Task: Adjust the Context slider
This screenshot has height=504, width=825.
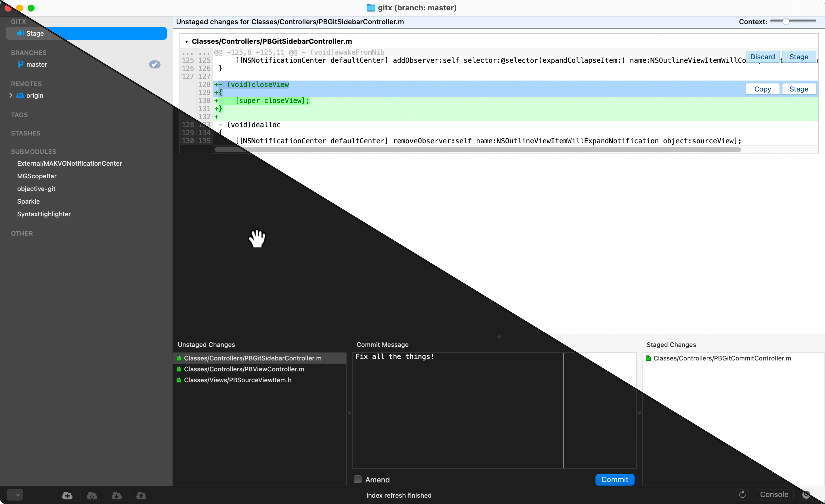Action: point(786,22)
